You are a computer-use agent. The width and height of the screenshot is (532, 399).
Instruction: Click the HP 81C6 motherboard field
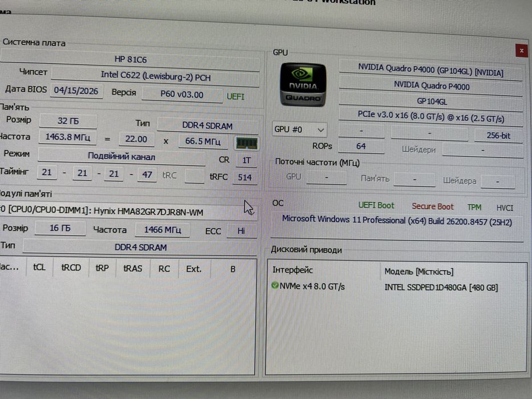click(130, 60)
